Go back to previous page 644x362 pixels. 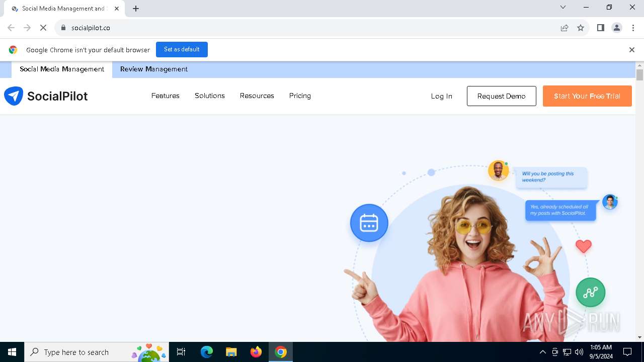pos(11,28)
